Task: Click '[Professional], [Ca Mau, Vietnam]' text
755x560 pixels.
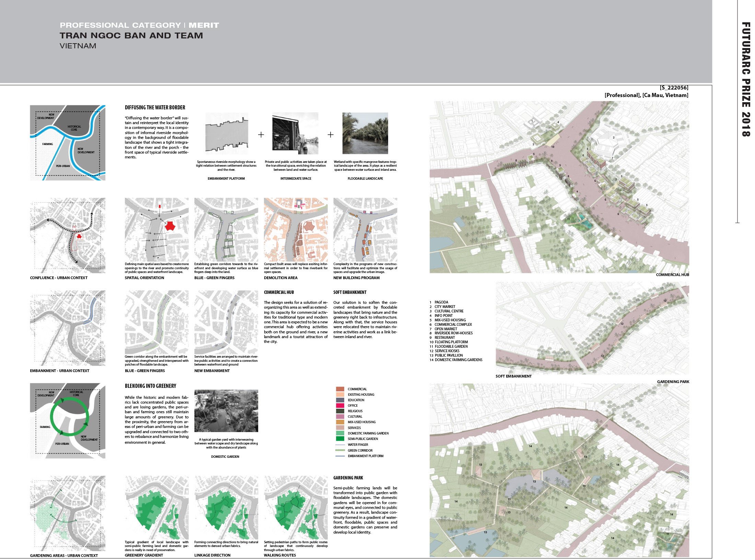Action: [x=647, y=95]
